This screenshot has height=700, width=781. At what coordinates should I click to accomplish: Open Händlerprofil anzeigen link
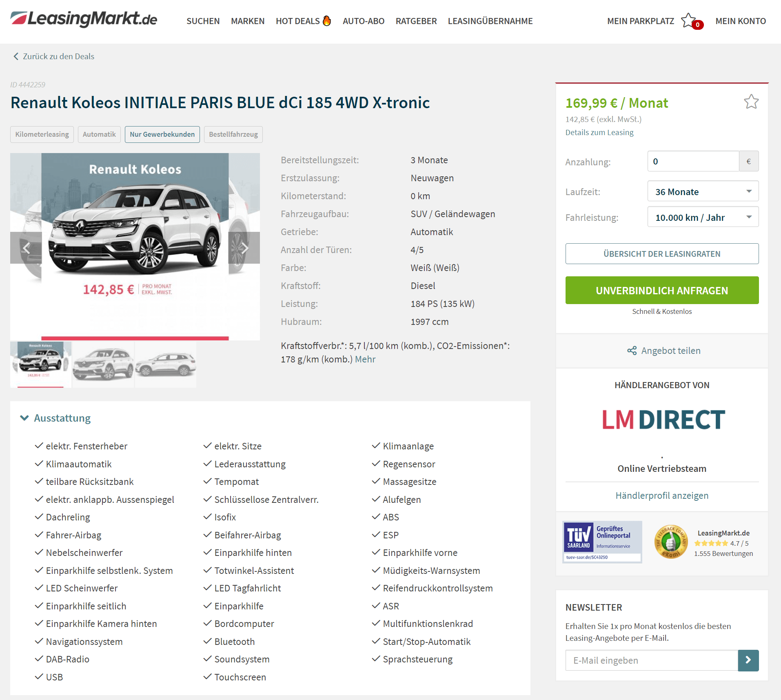click(x=662, y=495)
